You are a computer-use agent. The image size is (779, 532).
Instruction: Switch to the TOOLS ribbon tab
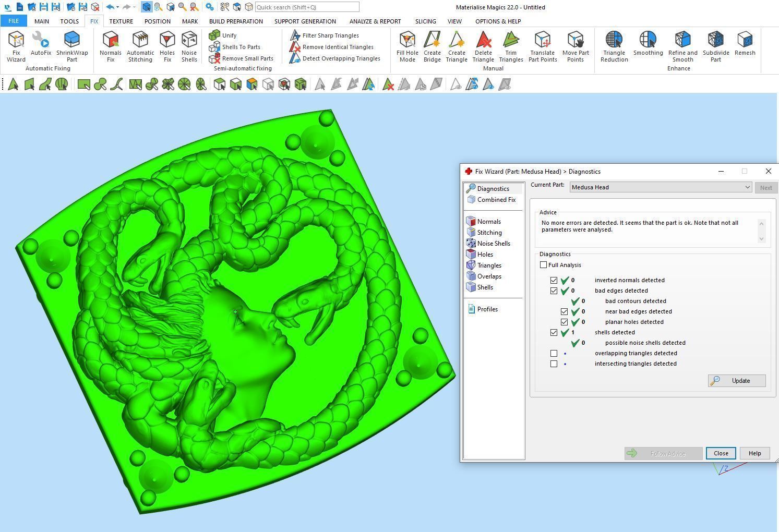click(69, 21)
